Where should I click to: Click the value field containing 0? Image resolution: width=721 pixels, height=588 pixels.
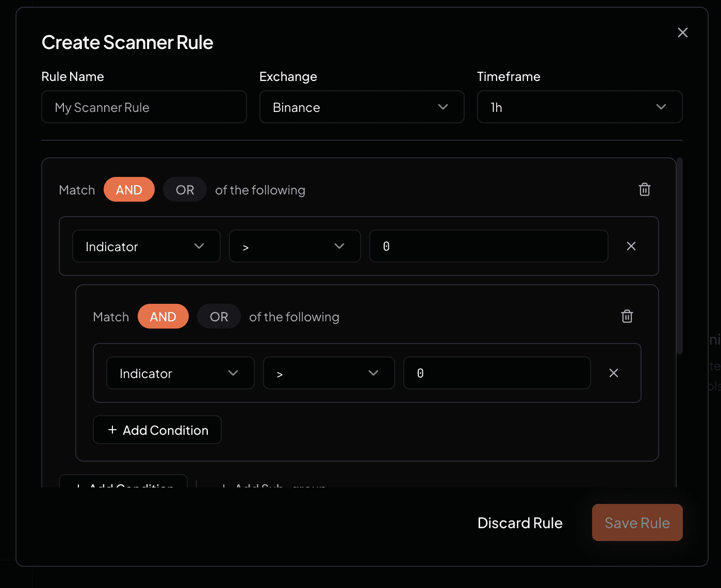[x=488, y=246]
